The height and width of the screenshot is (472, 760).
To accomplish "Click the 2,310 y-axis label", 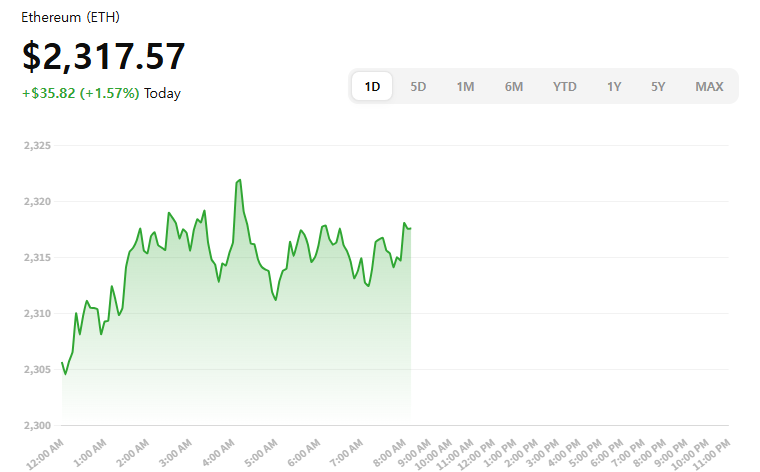I will [x=37, y=314].
